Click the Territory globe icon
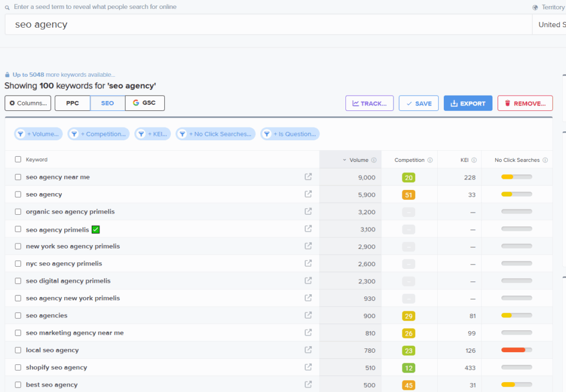566x392 pixels. 535,8
